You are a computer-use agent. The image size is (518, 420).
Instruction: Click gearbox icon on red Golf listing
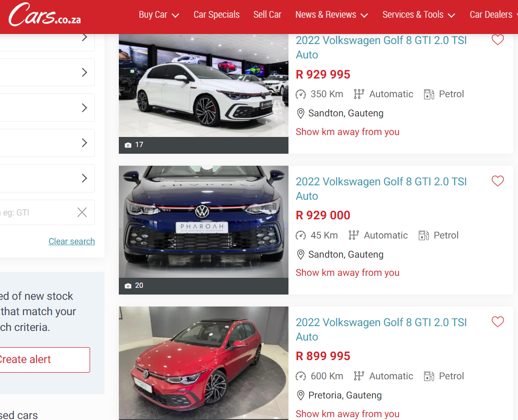(x=359, y=376)
